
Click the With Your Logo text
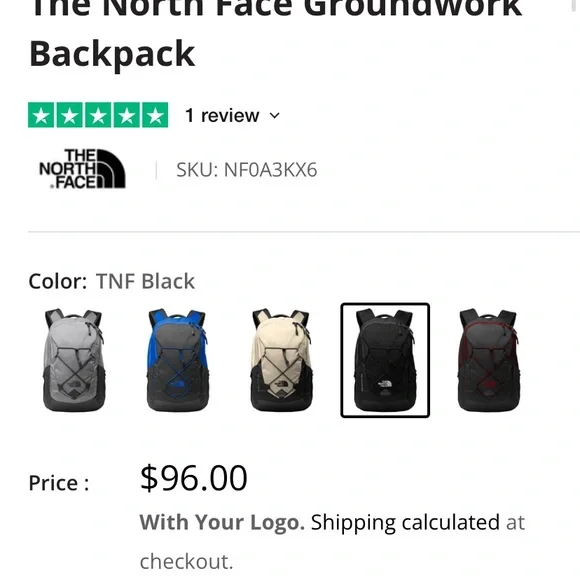click(x=222, y=522)
